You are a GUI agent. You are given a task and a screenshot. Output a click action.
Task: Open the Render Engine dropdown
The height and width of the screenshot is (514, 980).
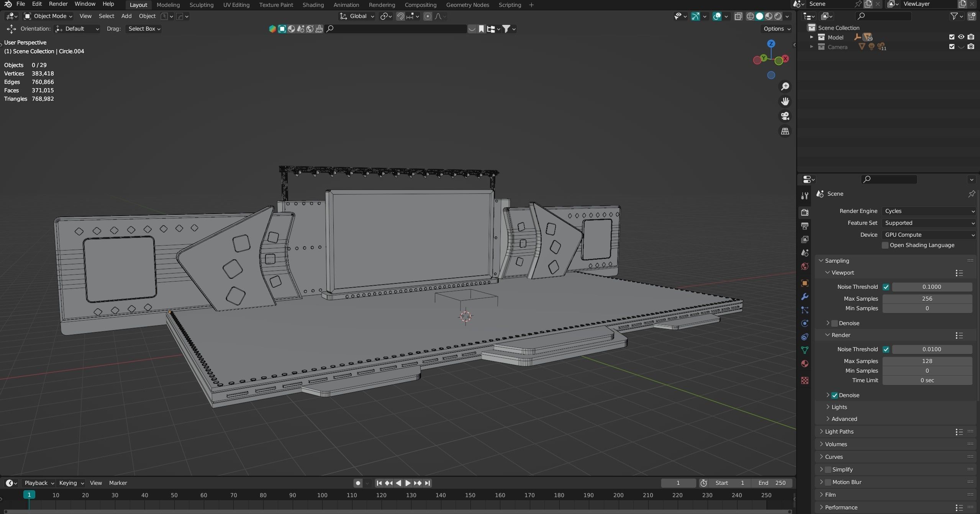pos(929,211)
